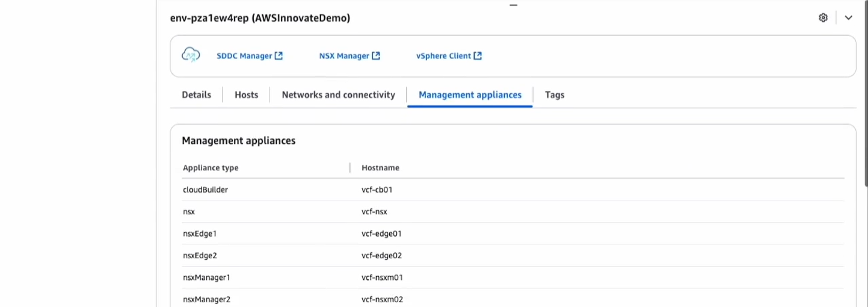Click the Appliance type column header
The height and width of the screenshot is (307, 868).
click(211, 168)
